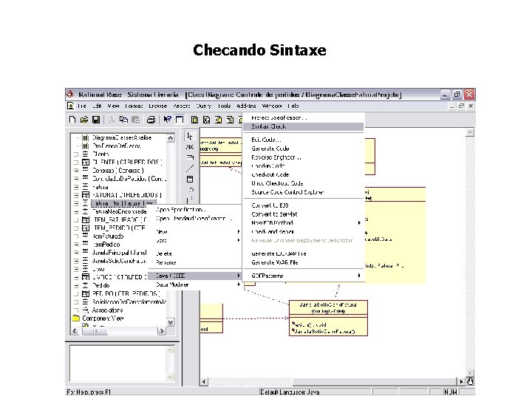Open the Tools menu
532x399 pixels.
pyautogui.click(x=224, y=106)
